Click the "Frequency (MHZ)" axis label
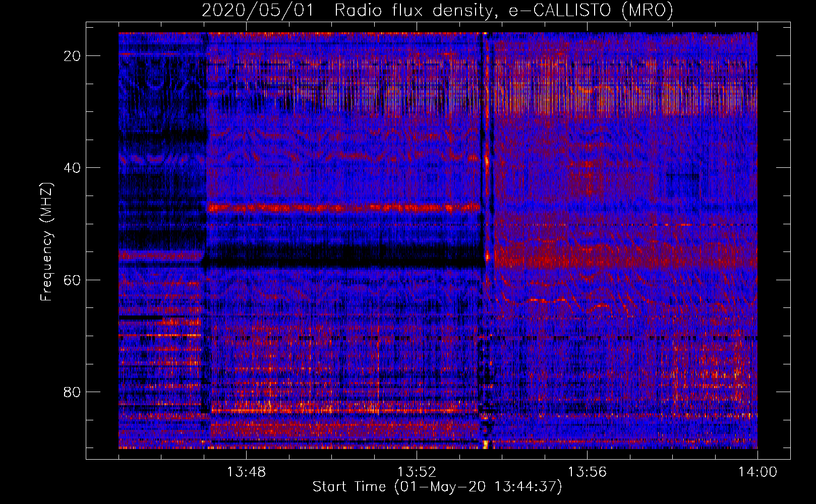The height and width of the screenshot is (504, 816). point(46,242)
